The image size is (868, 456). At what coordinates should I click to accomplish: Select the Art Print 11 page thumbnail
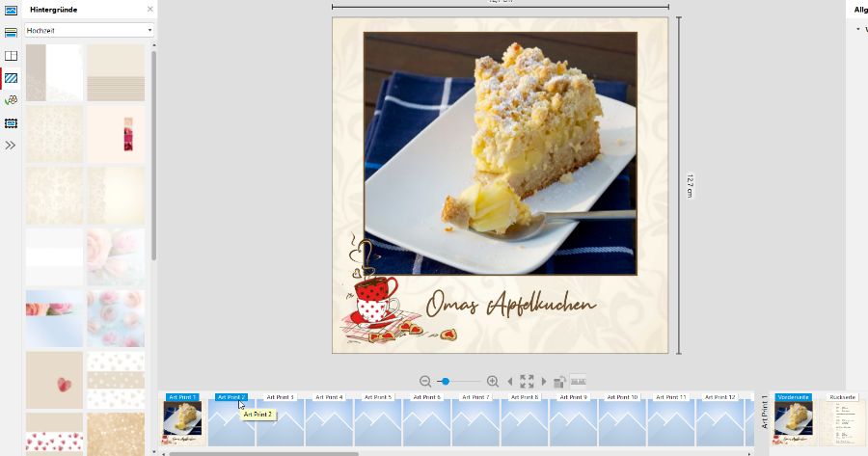[671, 423]
